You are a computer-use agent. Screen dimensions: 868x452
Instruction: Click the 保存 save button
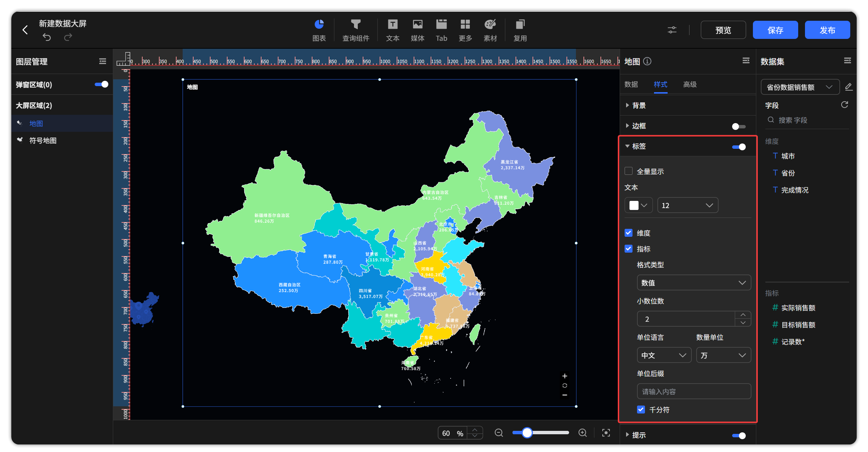tap(775, 30)
